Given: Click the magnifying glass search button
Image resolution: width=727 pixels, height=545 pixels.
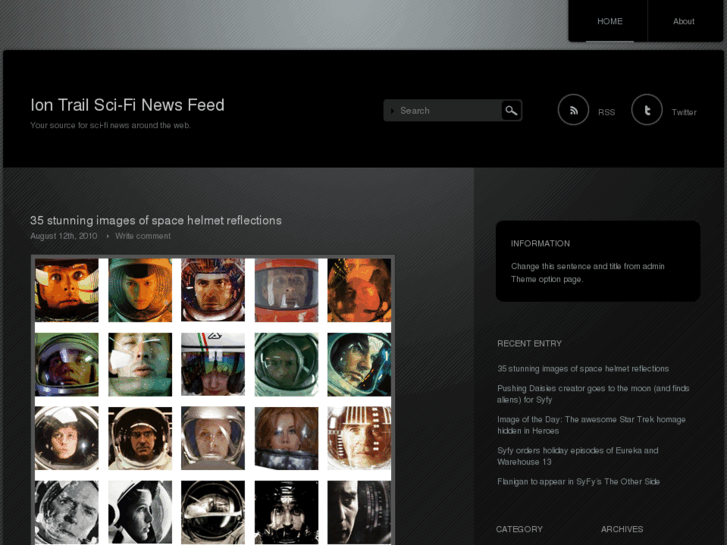Looking at the screenshot, I should click(511, 110).
